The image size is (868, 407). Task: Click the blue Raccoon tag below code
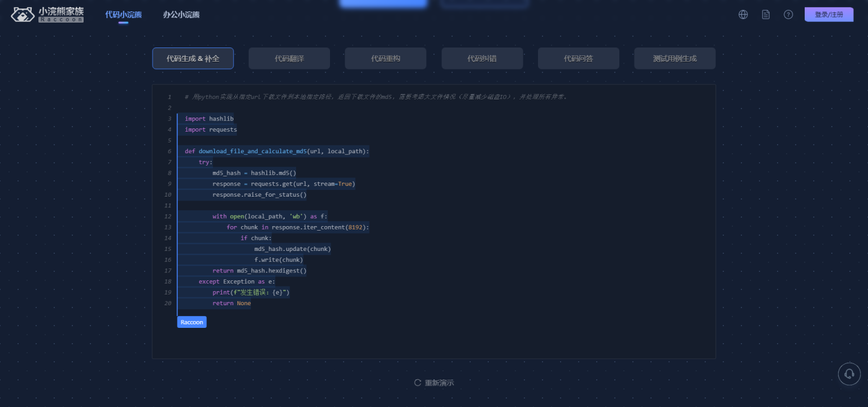(192, 322)
